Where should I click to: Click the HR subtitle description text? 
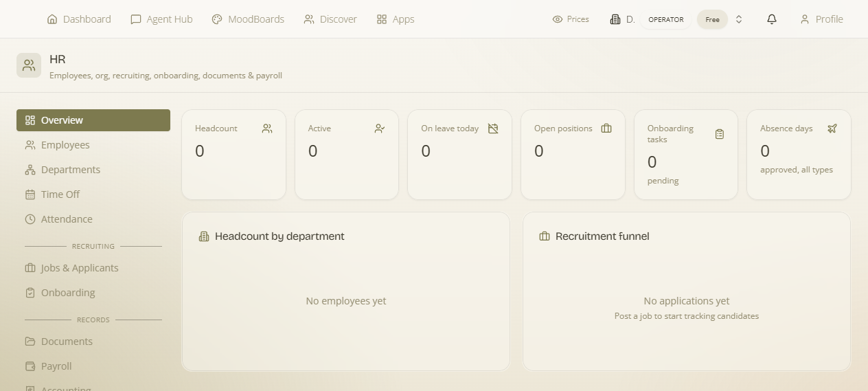click(165, 76)
